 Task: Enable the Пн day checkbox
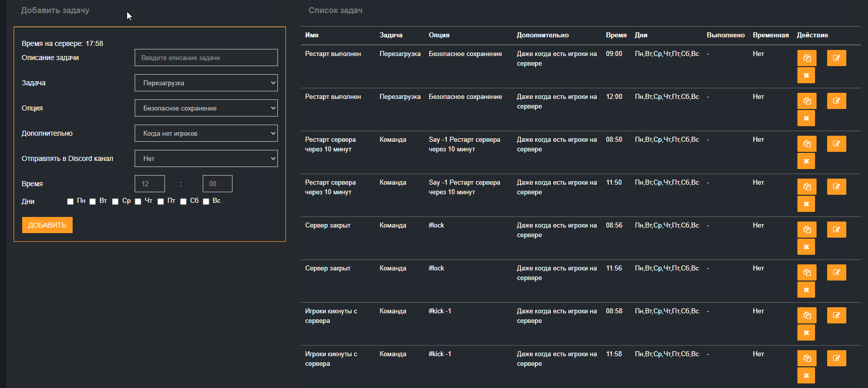click(70, 201)
